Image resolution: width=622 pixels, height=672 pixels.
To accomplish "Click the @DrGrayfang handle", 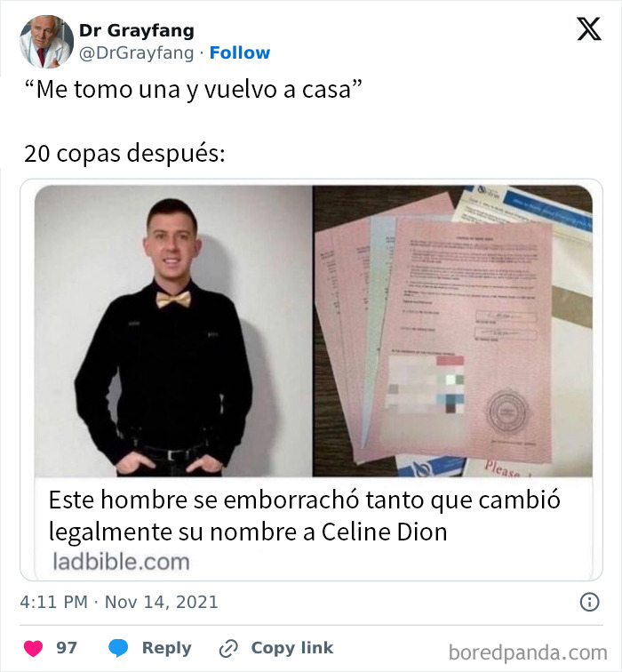I will click(137, 52).
